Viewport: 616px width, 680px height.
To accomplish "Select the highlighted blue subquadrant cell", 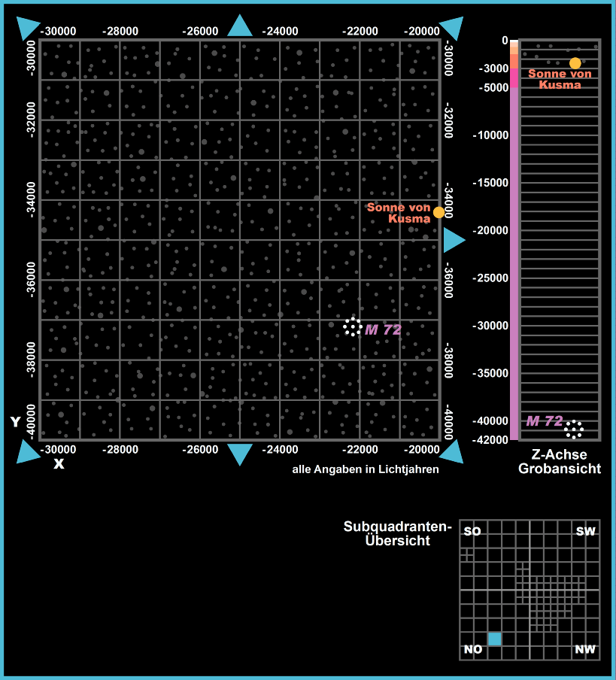I will [x=495, y=639].
